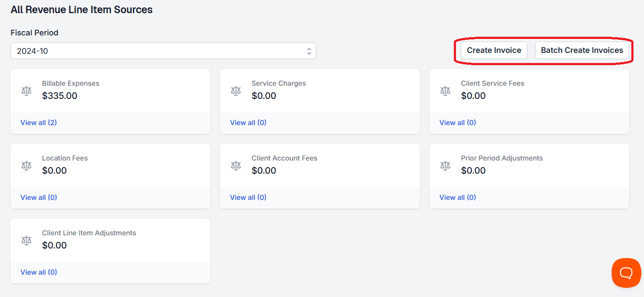This screenshot has width=644, height=297.
Task: Click the Client Service Fees scale icon
Action: (x=446, y=91)
